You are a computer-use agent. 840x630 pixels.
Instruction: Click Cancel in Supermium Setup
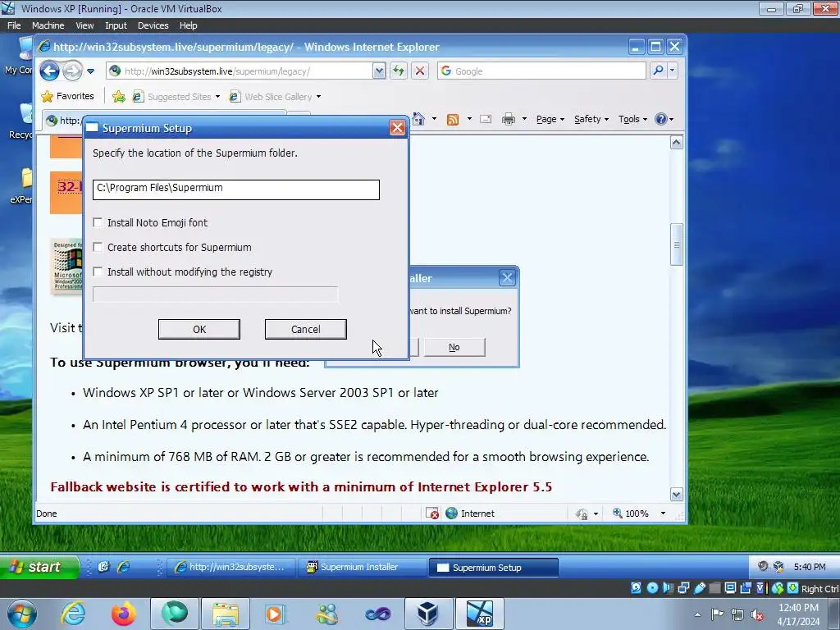click(306, 329)
